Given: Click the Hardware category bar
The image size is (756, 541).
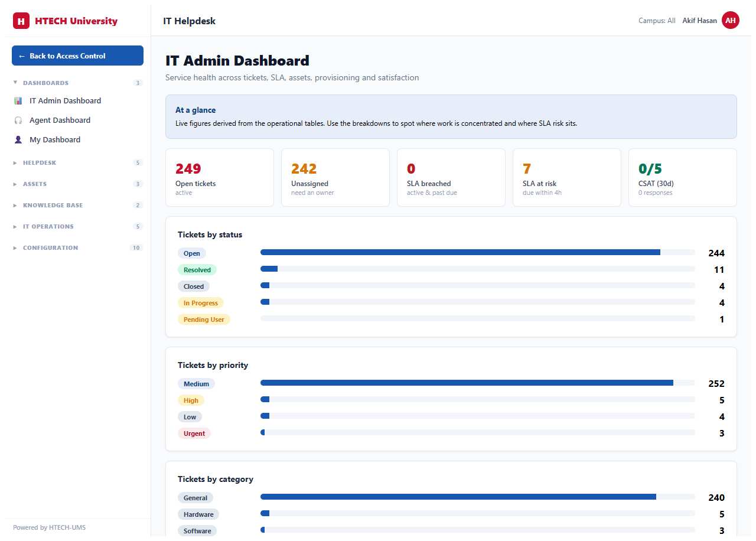Looking at the screenshot, I should [477, 513].
